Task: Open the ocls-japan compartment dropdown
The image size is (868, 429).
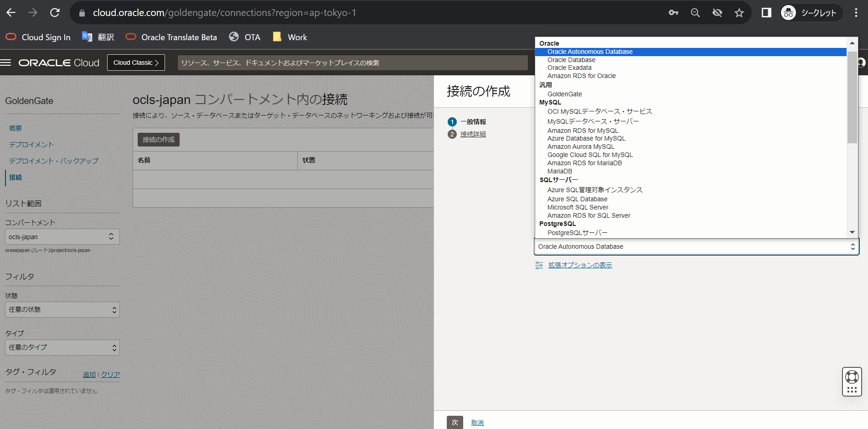Action: 62,237
